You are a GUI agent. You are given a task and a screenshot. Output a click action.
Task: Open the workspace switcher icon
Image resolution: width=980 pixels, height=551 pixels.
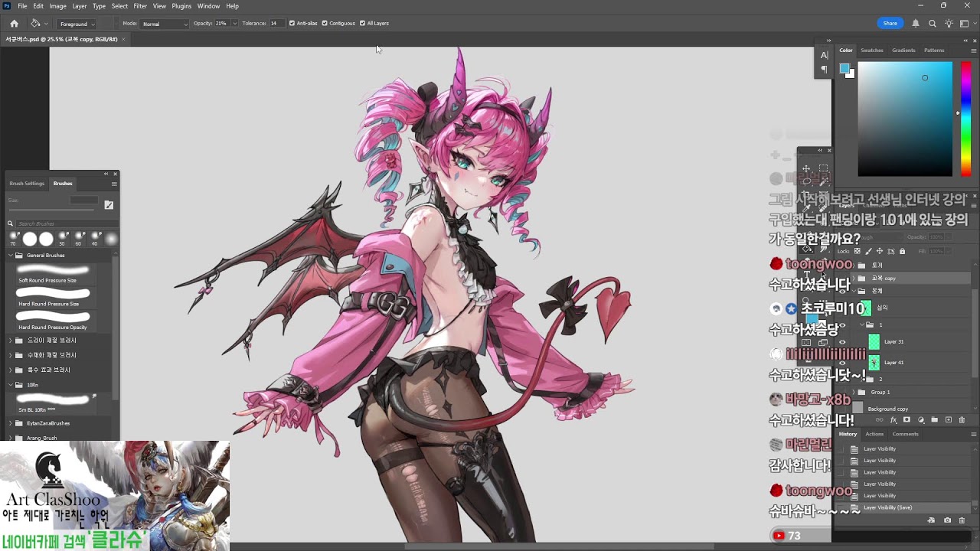(965, 24)
